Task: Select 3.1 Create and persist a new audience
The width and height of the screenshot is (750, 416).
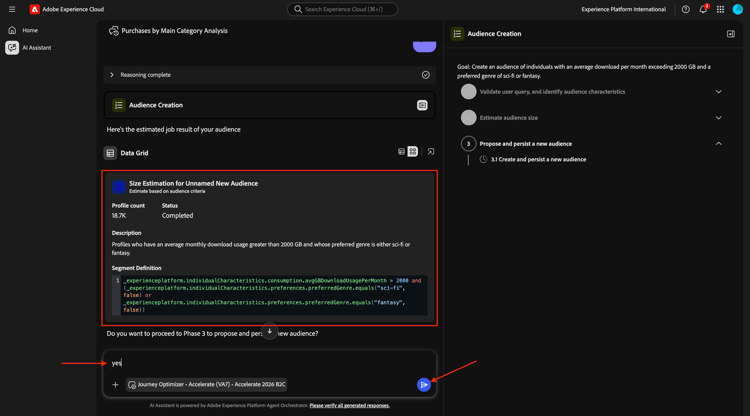Action: point(538,160)
